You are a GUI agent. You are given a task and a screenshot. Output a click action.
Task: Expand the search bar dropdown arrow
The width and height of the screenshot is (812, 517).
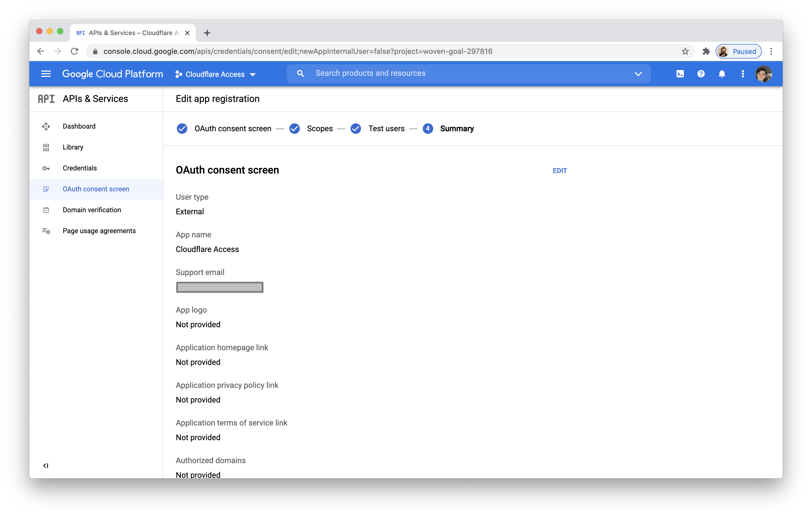click(x=638, y=74)
